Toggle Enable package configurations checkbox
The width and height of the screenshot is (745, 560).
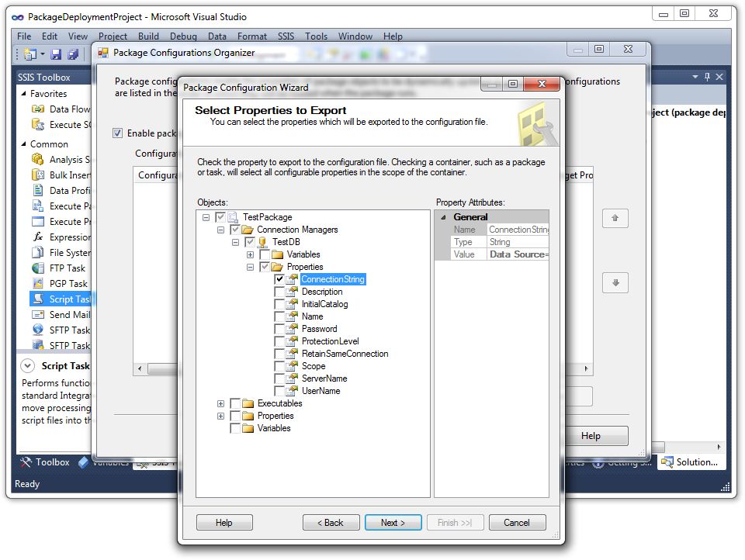pyautogui.click(x=117, y=133)
